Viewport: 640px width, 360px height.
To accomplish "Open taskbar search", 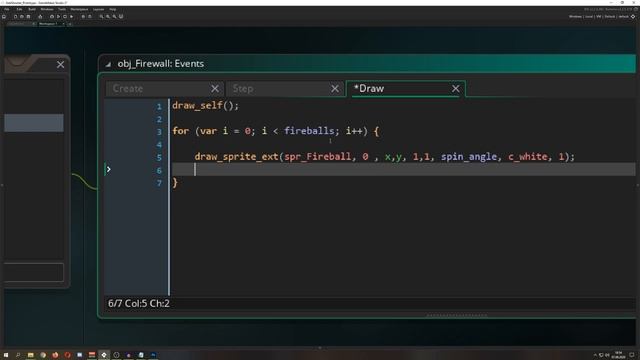I will [x=18, y=355].
